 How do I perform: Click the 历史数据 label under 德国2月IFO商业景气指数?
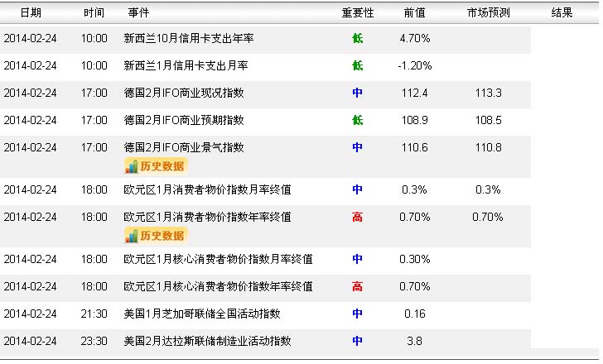pyautogui.click(x=162, y=165)
